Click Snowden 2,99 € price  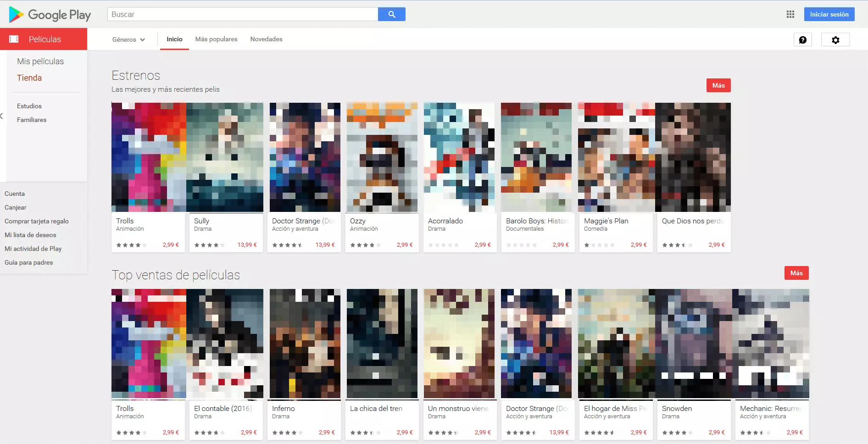[717, 433]
